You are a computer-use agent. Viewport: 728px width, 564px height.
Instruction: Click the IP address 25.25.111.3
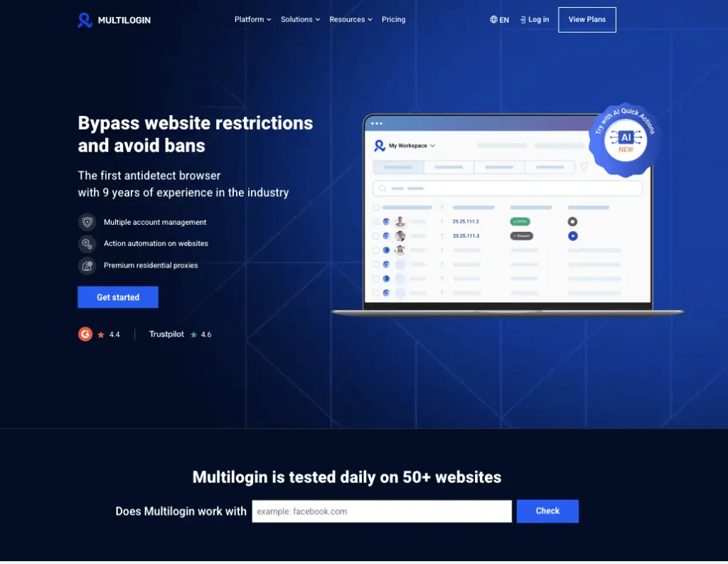466,236
